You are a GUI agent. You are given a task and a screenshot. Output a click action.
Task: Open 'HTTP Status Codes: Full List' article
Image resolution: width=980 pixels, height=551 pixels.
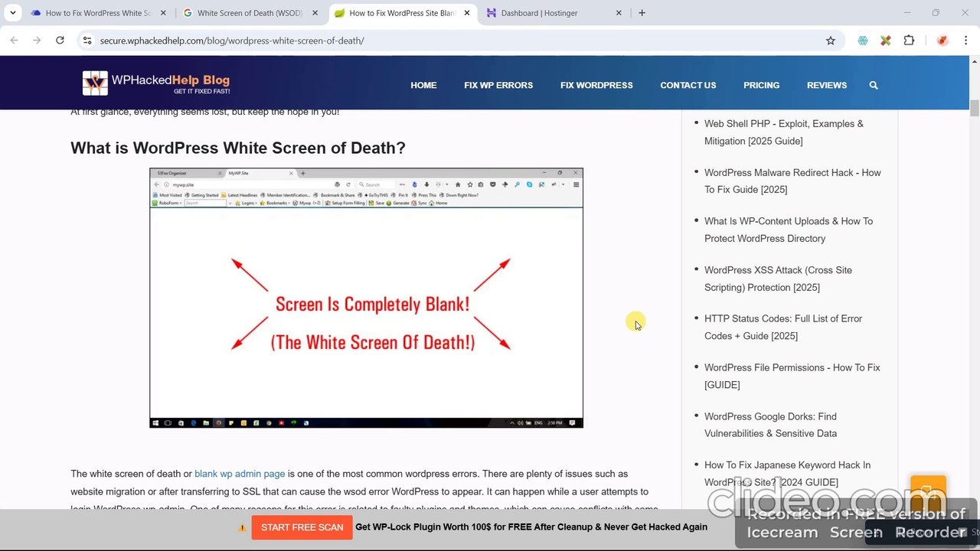(x=783, y=327)
